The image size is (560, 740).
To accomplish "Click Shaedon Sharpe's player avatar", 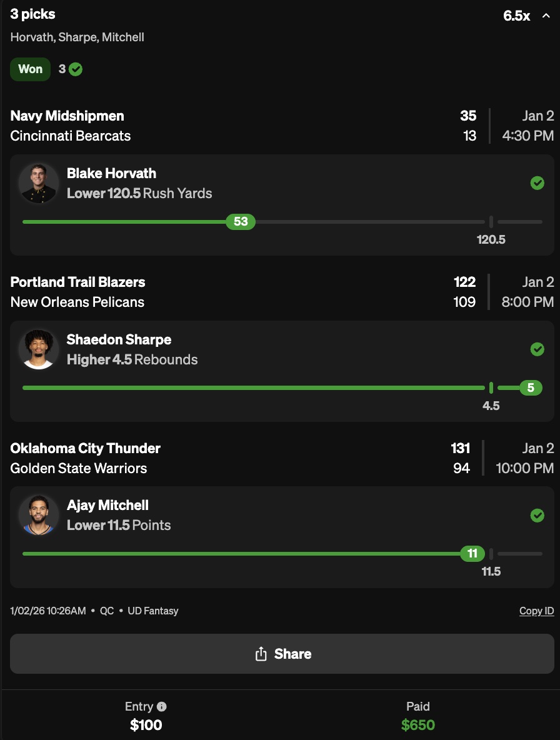I will [39, 349].
